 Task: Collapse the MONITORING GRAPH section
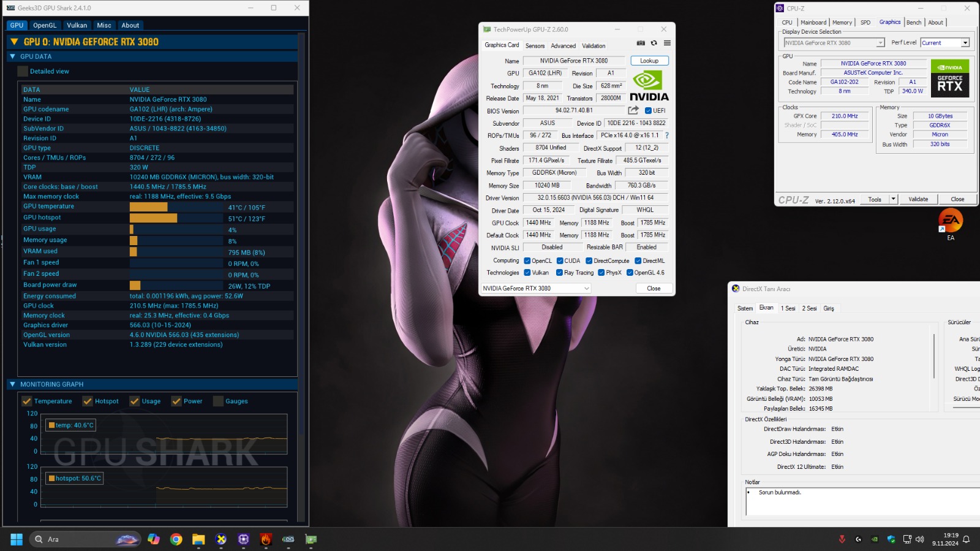click(12, 384)
